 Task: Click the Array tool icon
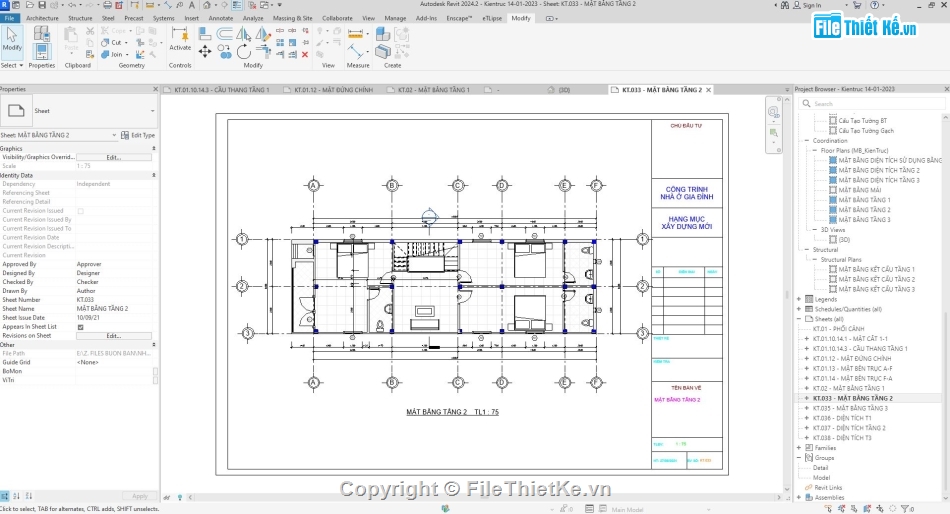coord(280,42)
